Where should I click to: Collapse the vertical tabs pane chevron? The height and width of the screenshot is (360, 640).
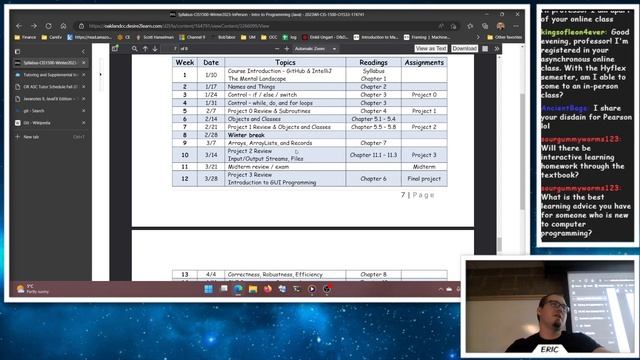(x=83, y=51)
